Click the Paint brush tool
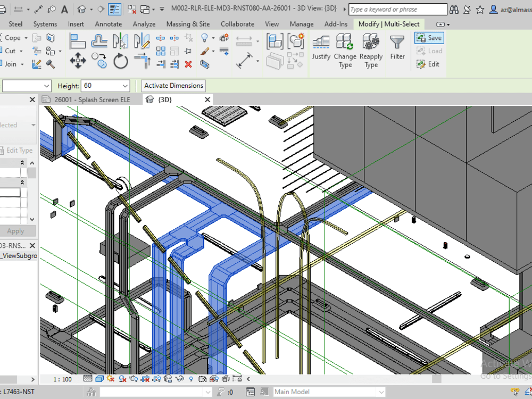This screenshot has width=532, height=399. 205,51
